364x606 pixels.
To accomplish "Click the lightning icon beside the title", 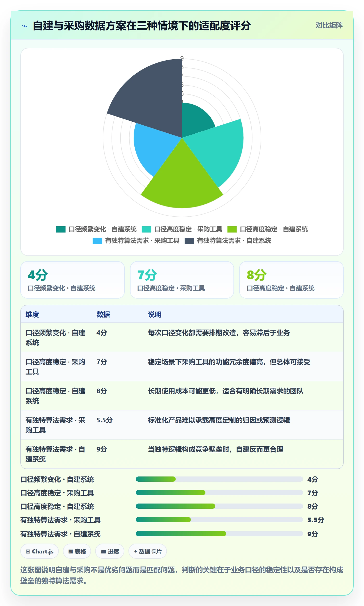I will tap(25, 26).
